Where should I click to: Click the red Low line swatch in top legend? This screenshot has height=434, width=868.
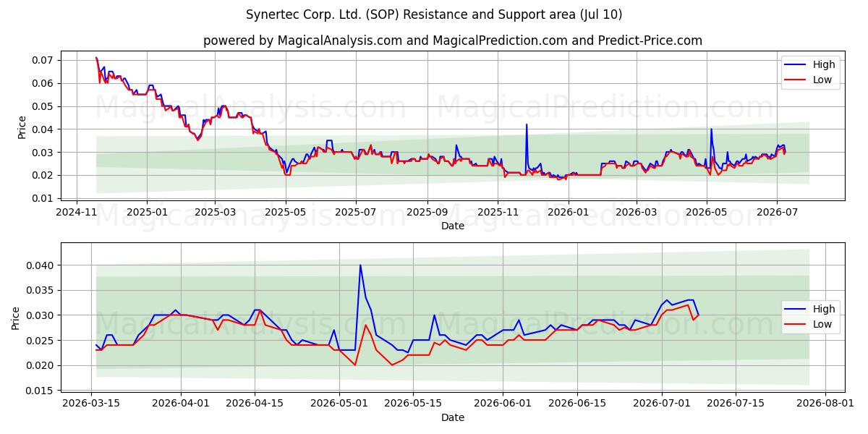(796, 80)
